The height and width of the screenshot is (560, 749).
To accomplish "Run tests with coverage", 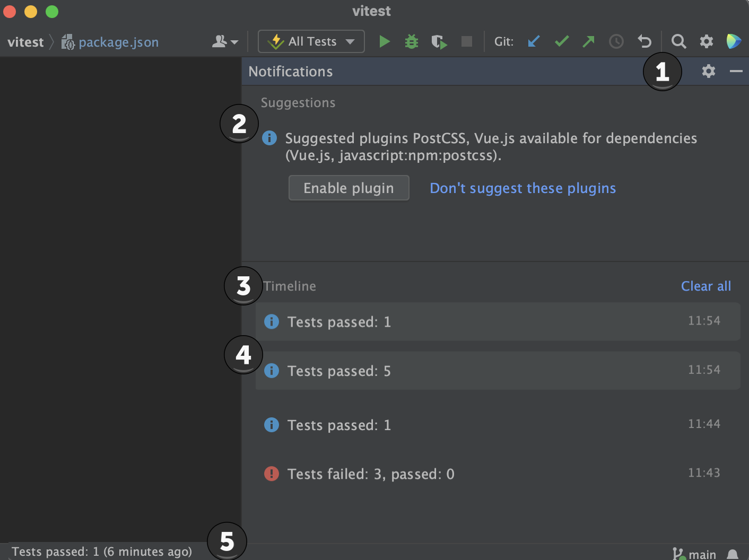I will pyautogui.click(x=439, y=41).
